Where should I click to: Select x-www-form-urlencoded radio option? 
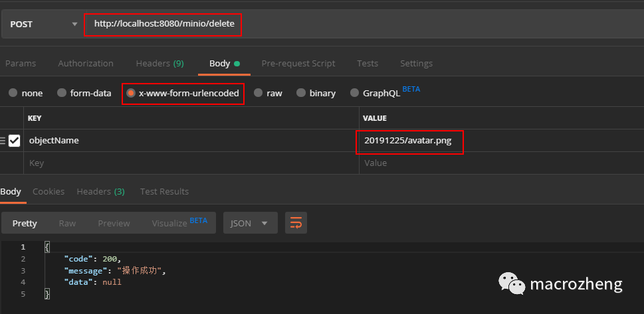click(x=131, y=93)
